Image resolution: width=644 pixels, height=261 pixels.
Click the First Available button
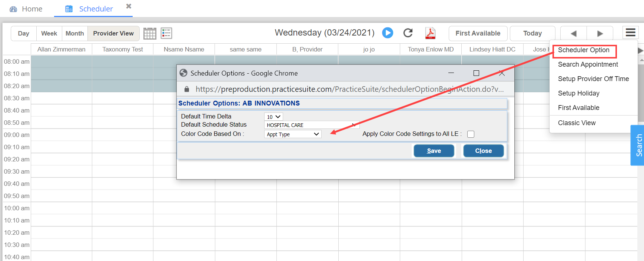pyautogui.click(x=478, y=33)
